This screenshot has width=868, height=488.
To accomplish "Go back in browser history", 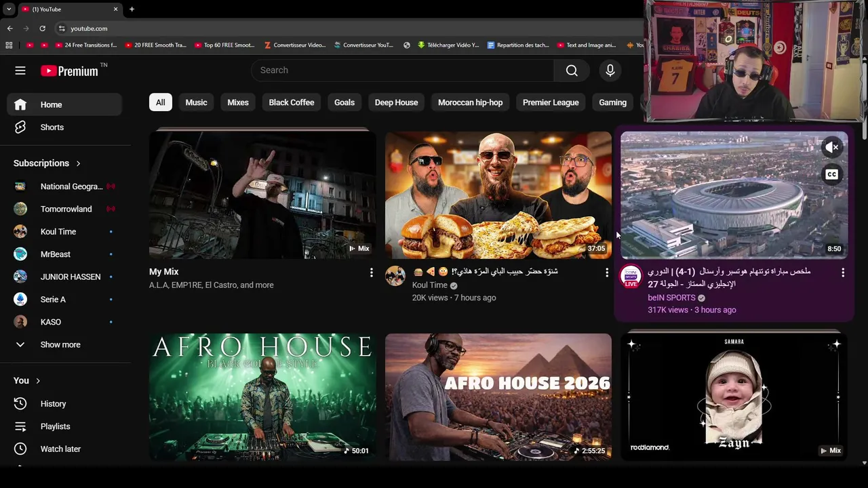I will (10, 28).
